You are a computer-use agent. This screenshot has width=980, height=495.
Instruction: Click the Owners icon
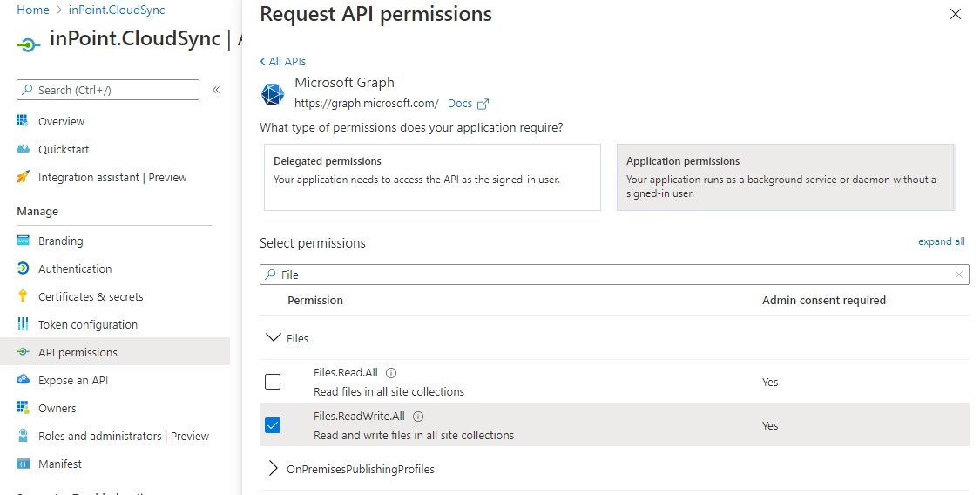point(23,408)
